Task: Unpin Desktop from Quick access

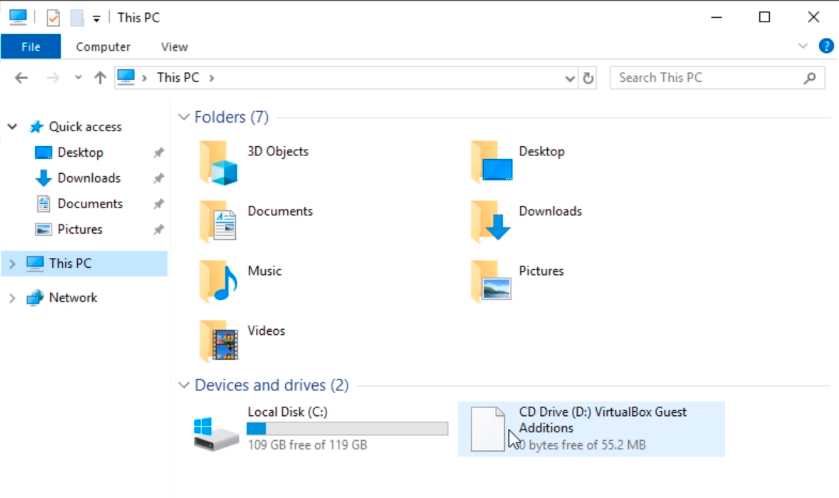Action: (x=158, y=153)
